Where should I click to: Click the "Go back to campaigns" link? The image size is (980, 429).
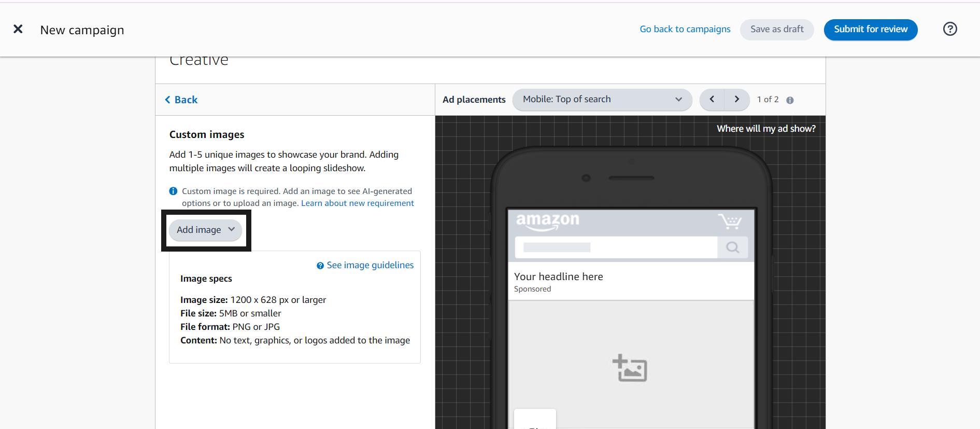[x=685, y=29]
